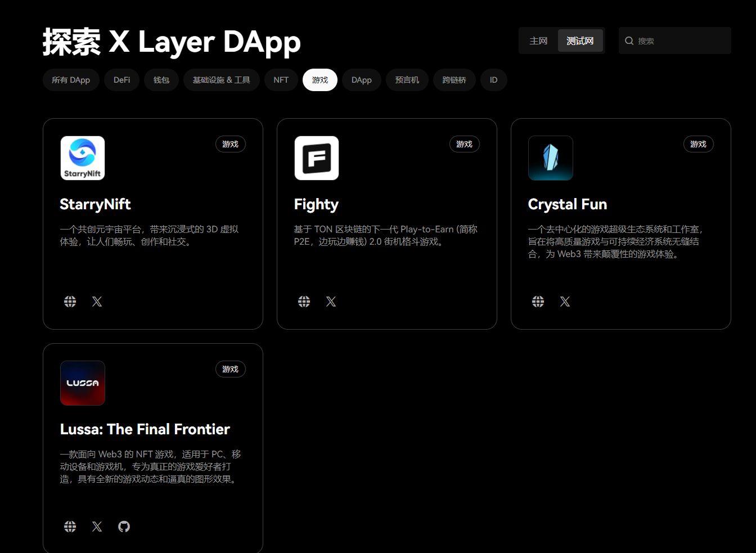Click the 探索 X Layer DApp heading
The image size is (756, 553).
(172, 42)
